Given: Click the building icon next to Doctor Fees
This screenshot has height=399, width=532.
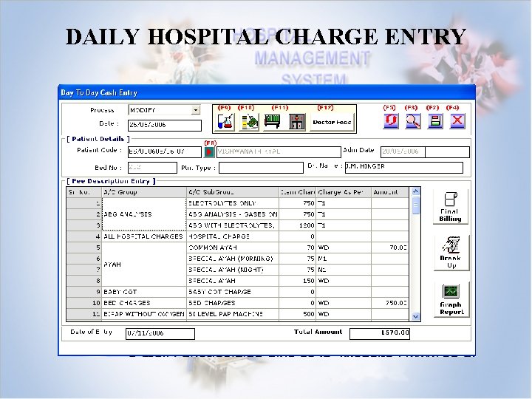Looking at the screenshot, I should [297, 121].
